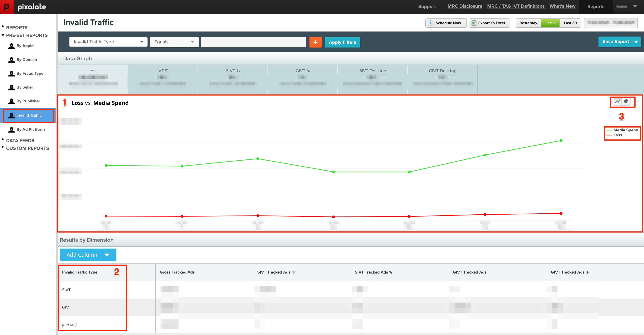
Task: Switch to pie chart view icon
Action: 626,101
